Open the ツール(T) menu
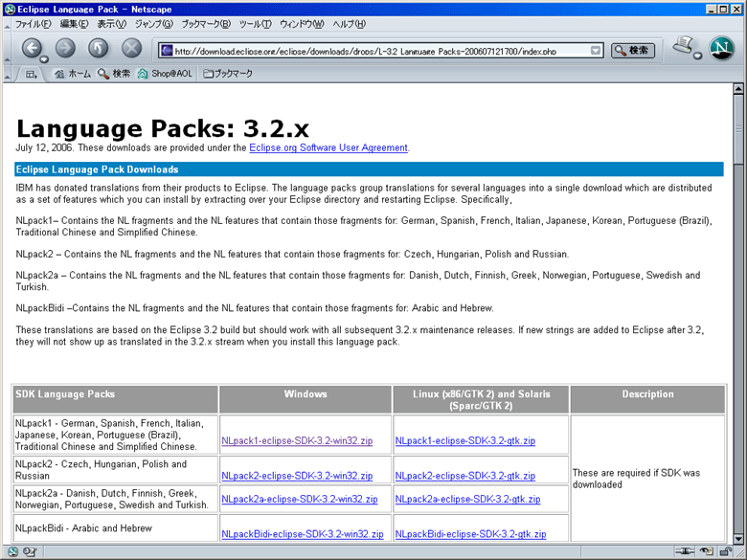This screenshot has width=747, height=560. 255,24
